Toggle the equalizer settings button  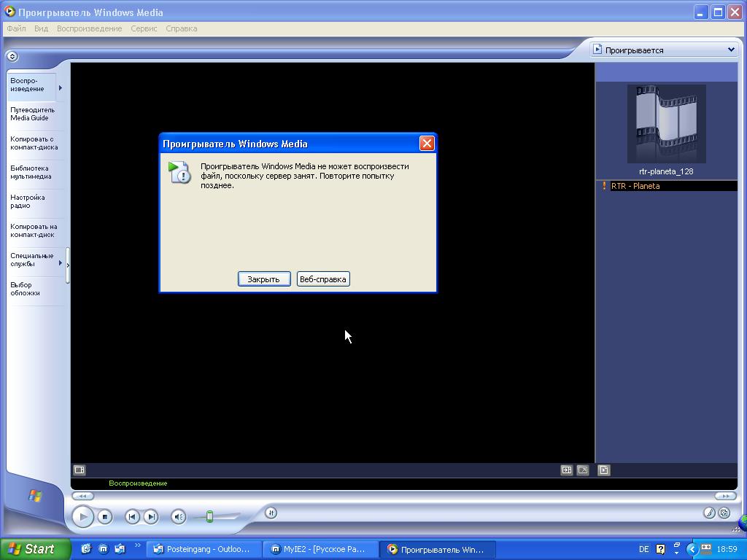click(271, 513)
